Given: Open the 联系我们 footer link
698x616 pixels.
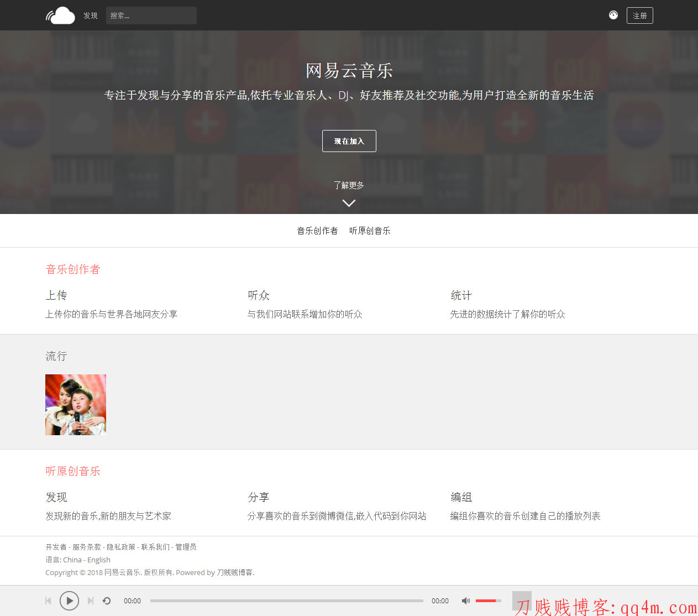Looking at the screenshot, I should (x=155, y=547).
